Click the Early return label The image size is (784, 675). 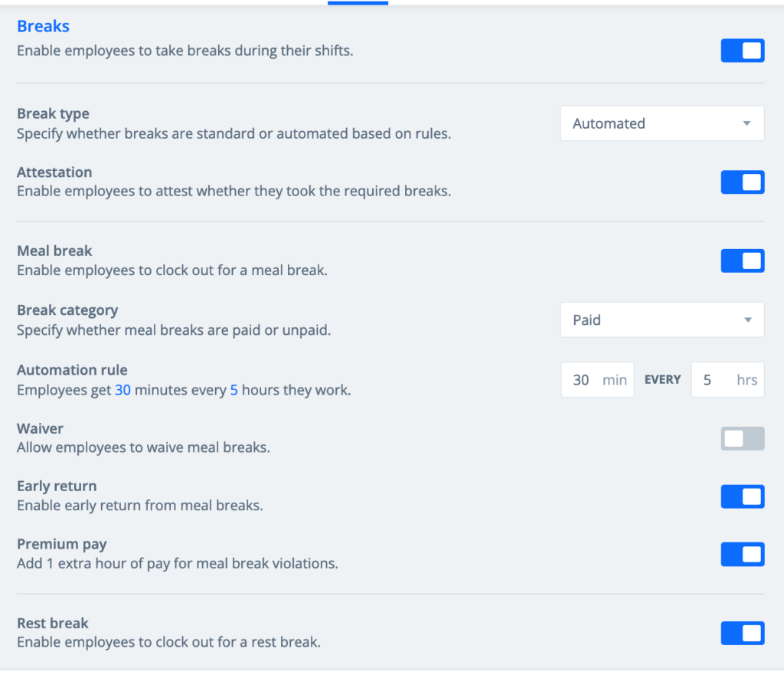tap(57, 487)
